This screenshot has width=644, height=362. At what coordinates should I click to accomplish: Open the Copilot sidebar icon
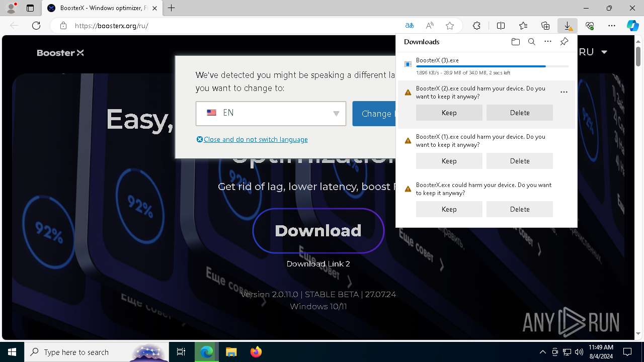tap(633, 26)
